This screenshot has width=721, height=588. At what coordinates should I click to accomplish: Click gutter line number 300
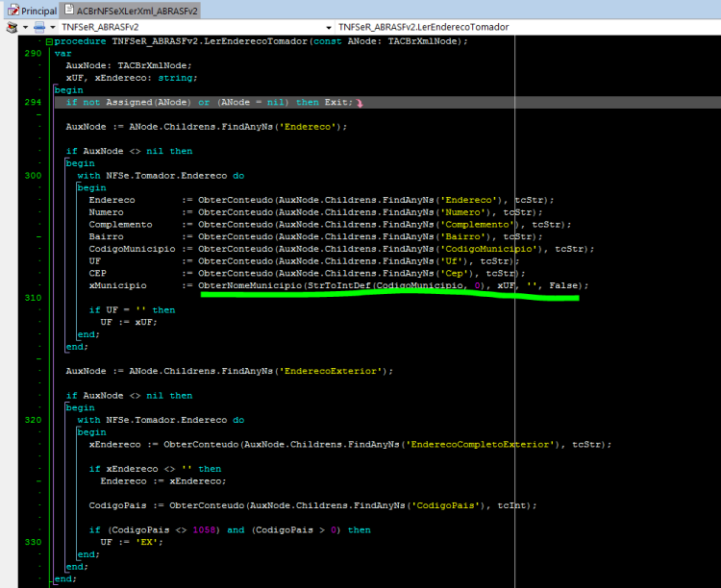(33, 176)
